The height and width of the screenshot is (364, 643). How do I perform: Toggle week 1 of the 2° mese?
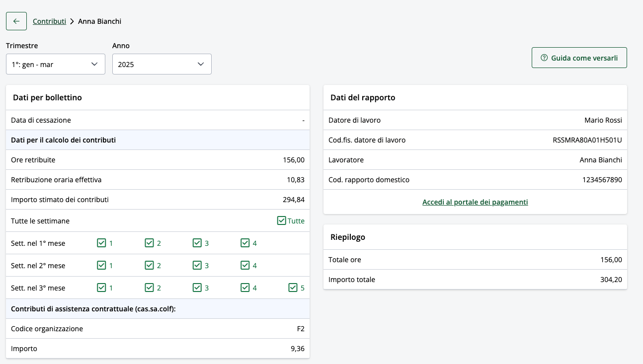click(101, 265)
